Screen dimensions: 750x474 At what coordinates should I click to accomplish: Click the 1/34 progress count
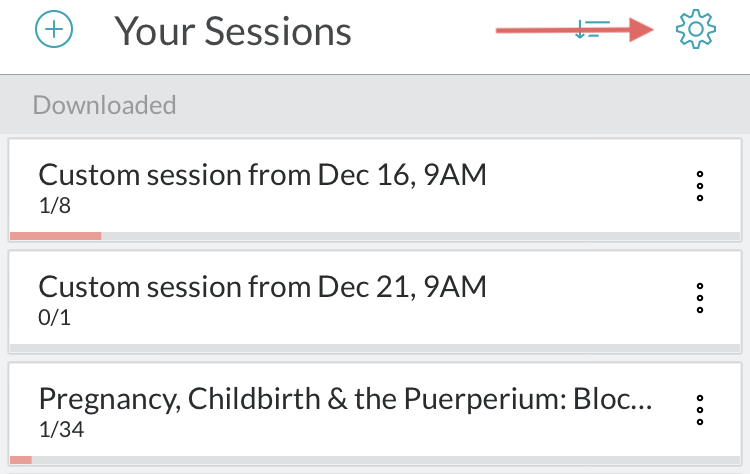[x=61, y=430]
